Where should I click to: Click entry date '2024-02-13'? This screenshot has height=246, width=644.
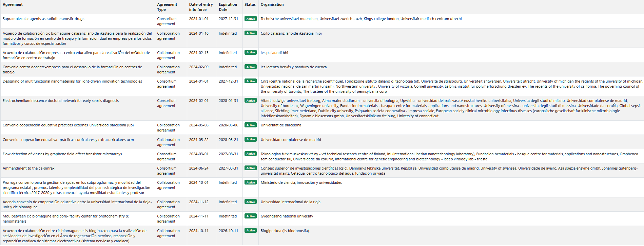tap(199, 53)
